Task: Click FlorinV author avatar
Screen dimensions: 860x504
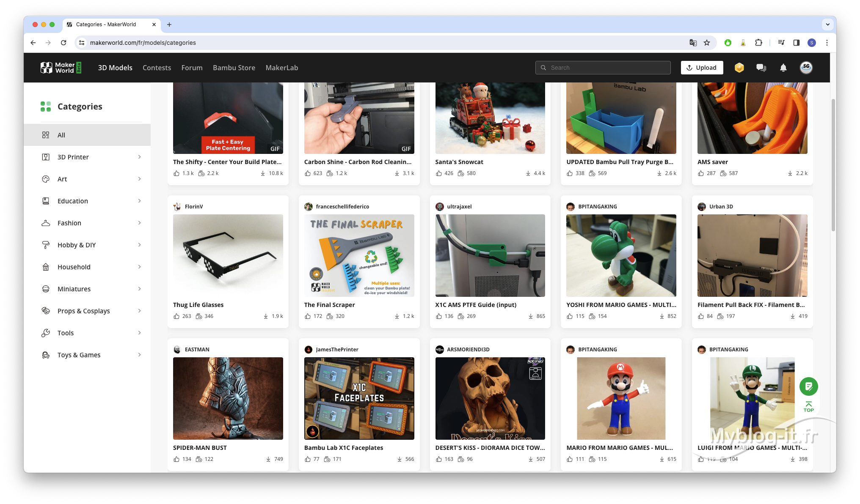Action: [177, 207]
